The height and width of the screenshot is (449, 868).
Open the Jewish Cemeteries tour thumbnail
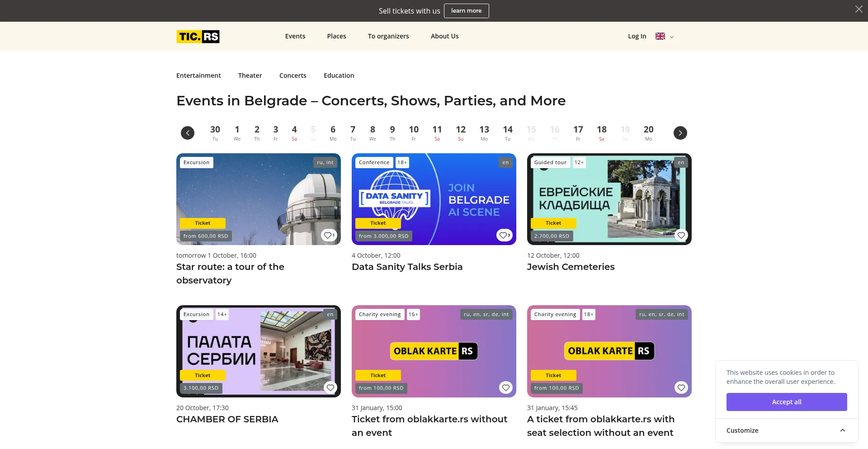pos(609,199)
